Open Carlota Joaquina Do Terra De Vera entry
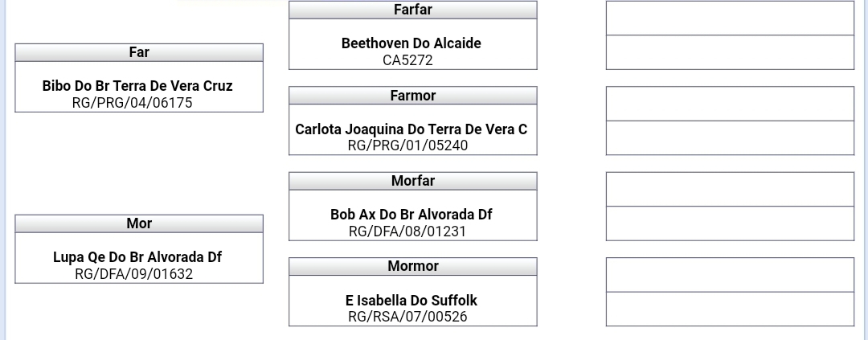Viewport: 868px width, 340px height. tap(411, 129)
